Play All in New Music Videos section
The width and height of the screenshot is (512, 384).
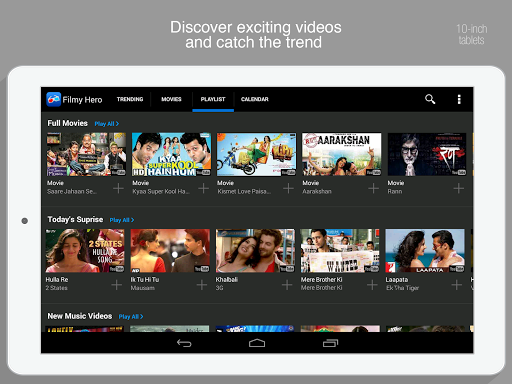[x=131, y=317]
